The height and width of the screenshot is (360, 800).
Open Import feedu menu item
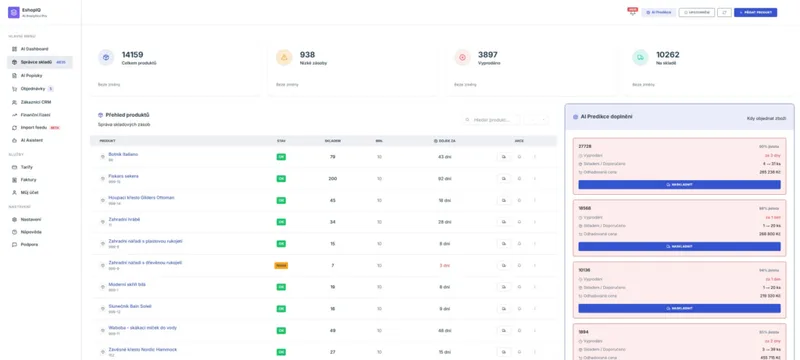click(35, 127)
